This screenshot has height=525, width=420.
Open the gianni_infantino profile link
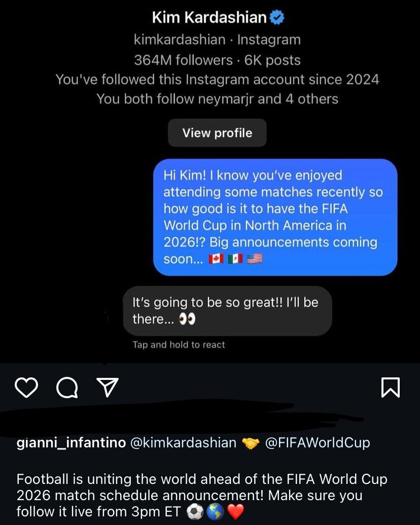click(71, 442)
